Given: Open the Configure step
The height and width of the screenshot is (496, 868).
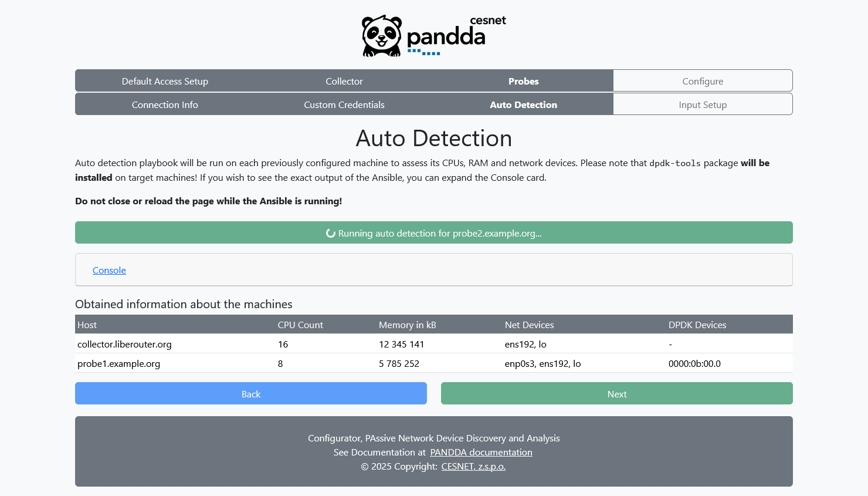Looking at the screenshot, I should pyautogui.click(x=702, y=81).
